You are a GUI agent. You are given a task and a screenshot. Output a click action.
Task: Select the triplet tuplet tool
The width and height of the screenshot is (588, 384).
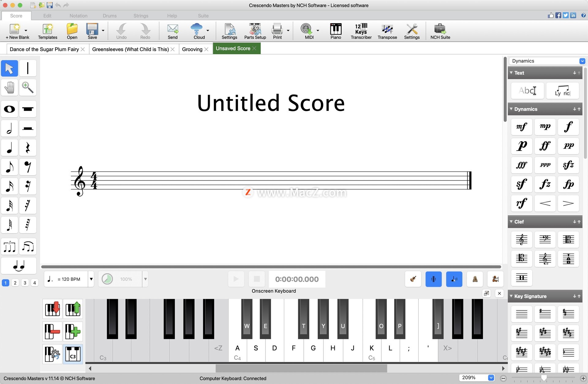point(9,246)
